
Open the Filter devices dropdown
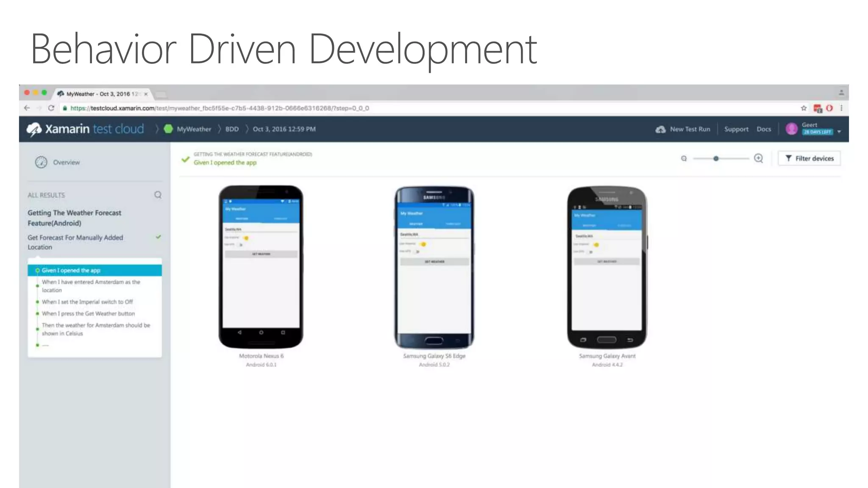809,158
